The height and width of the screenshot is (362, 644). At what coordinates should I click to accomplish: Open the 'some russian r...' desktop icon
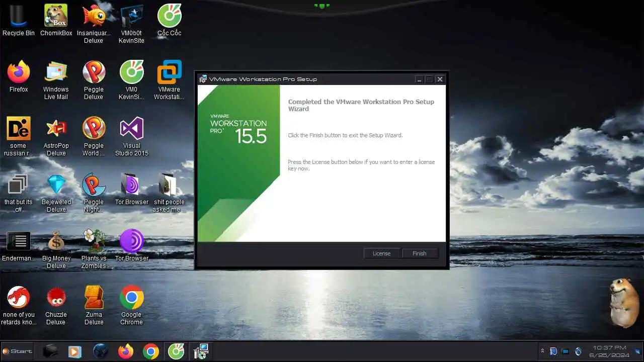(19, 137)
